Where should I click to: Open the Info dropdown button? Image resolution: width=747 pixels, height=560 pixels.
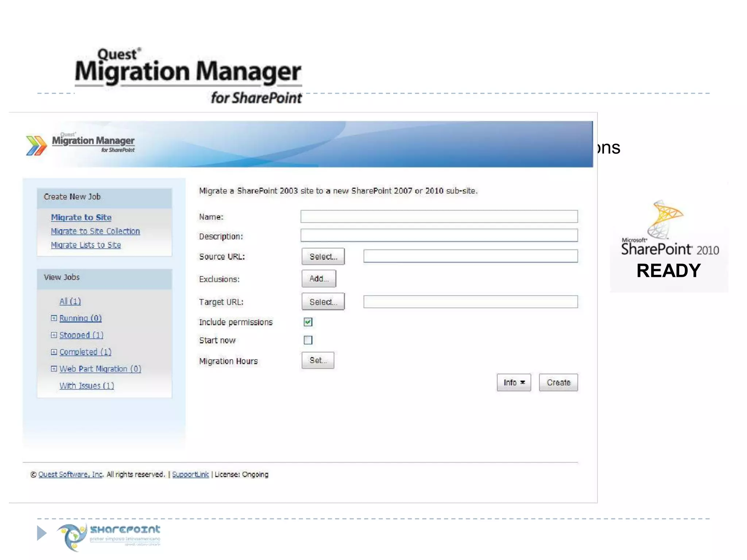[514, 382]
